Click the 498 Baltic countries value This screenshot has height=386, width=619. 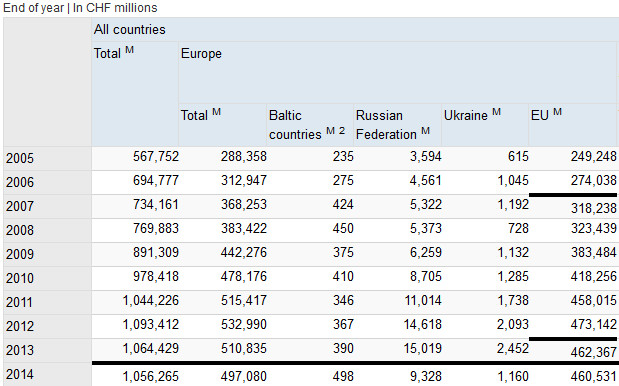click(343, 377)
